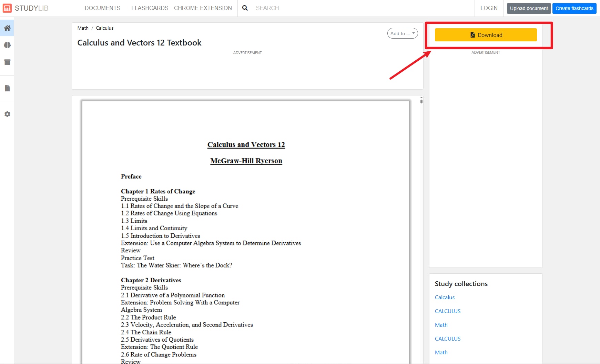The image size is (600, 364).
Task: Open the Calculus breadcrumb link
Action: (105, 28)
